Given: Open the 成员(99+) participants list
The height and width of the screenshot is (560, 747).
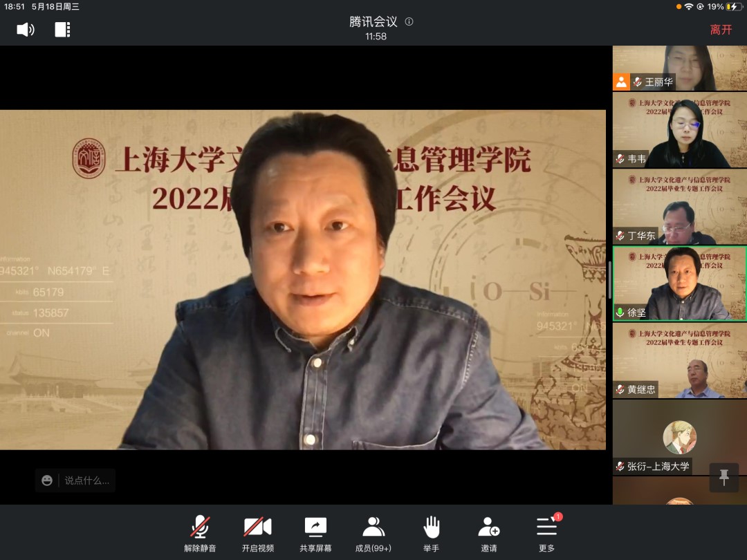Looking at the screenshot, I should tap(373, 533).
